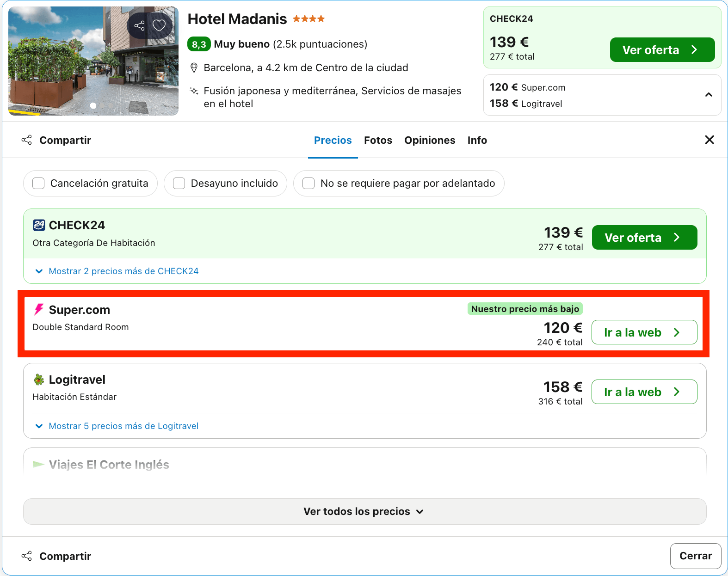
Task: Click Ver oferta in the top CHECK24 box
Action: [x=662, y=50]
